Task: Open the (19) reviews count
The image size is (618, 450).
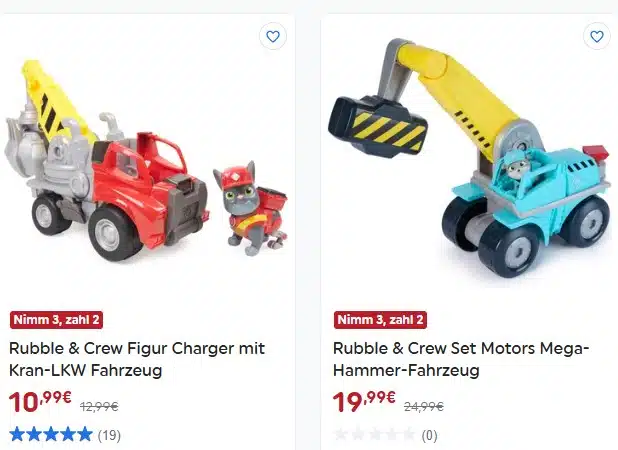Action: (x=109, y=435)
